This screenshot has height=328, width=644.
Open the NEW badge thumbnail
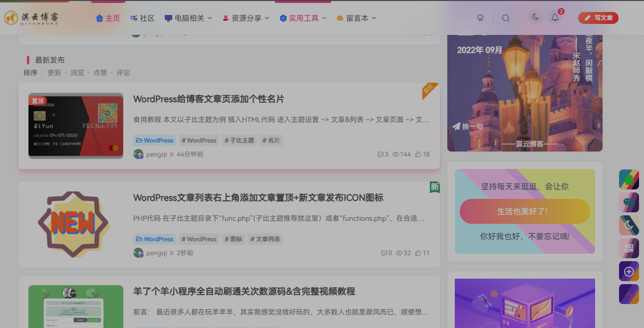[x=76, y=224]
